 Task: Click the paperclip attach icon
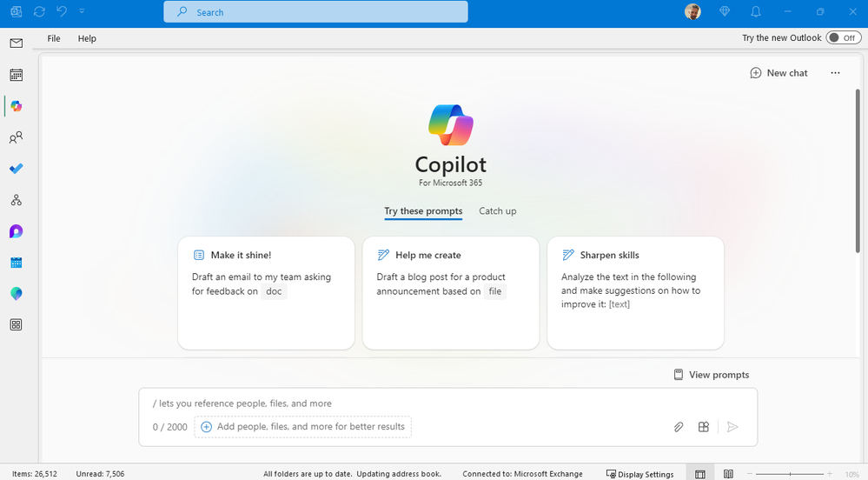pyautogui.click(x=678, y=427)
